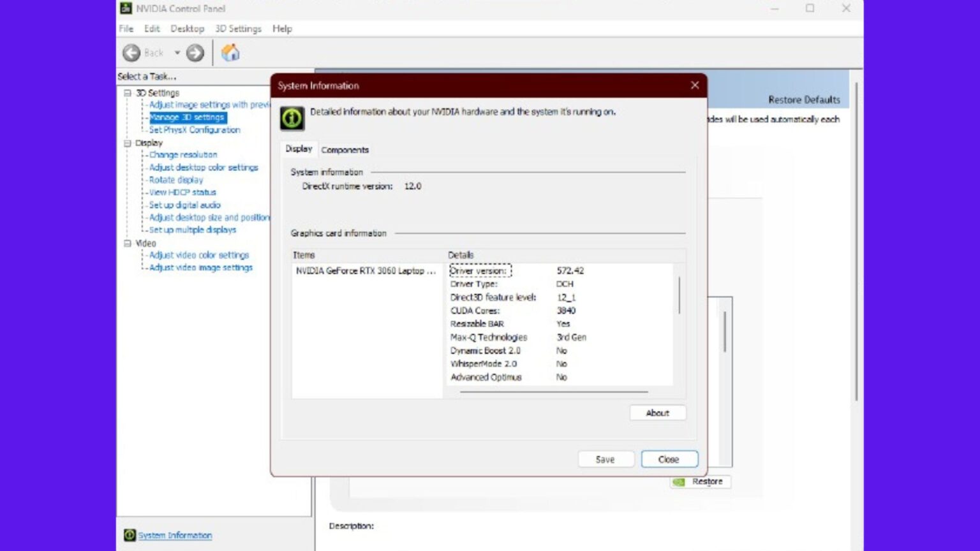Click the info icon in the System Information dialog
The height and width of the screenshot is (551, 980).
(x=293, y=118)
